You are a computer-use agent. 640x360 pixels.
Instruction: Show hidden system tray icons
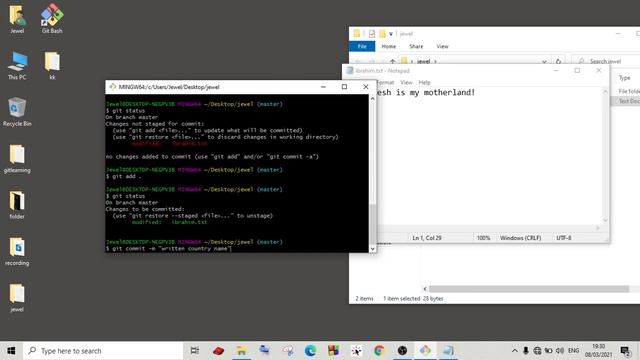click(515, 351)
